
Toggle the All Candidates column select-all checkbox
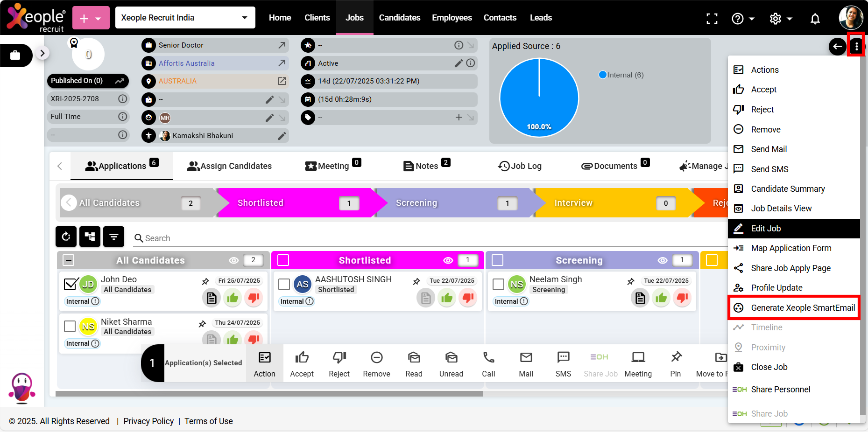68,260
